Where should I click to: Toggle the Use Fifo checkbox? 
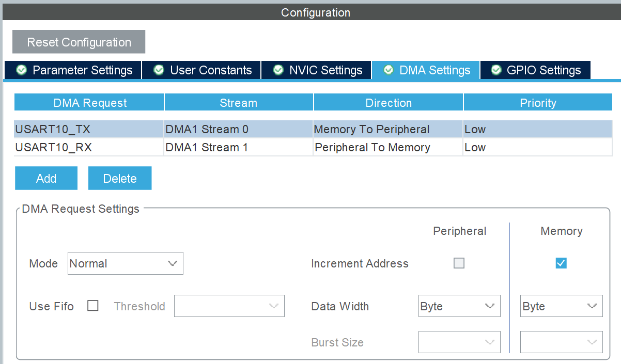tap(93, 306)
